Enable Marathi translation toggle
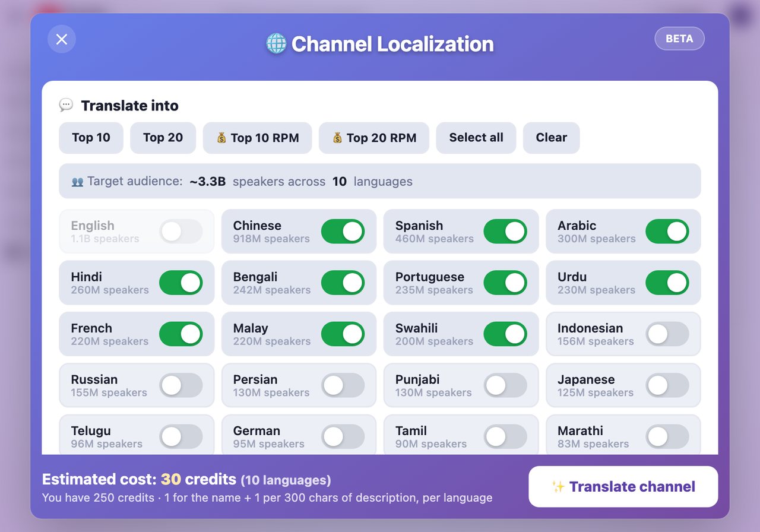Image resolution: width=760 pixels, height=532 pixels. (x=667, y=437)
